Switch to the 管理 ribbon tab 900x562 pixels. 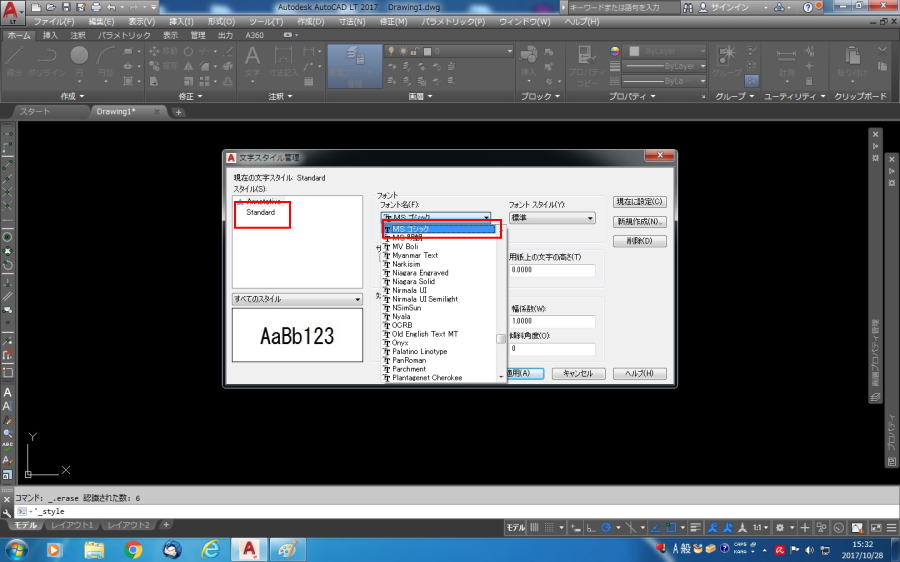(198, 35)
